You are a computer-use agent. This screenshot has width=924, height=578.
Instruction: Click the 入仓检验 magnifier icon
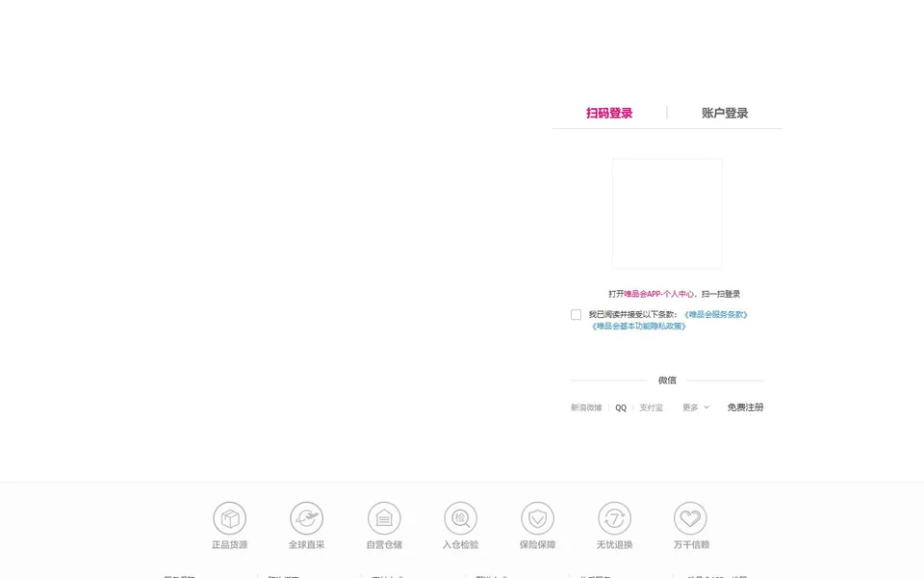[461, 518]
